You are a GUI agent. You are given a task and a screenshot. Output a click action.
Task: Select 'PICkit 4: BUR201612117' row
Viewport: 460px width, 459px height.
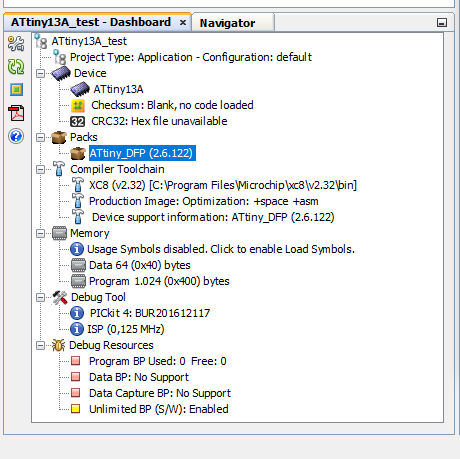(150, 313)
